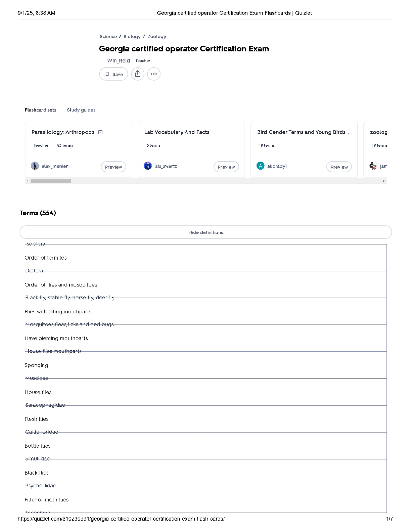Viewport: 411px width, 532px height.
Task: Select the Flashcard sets tab
Action: tap(41, 110)
